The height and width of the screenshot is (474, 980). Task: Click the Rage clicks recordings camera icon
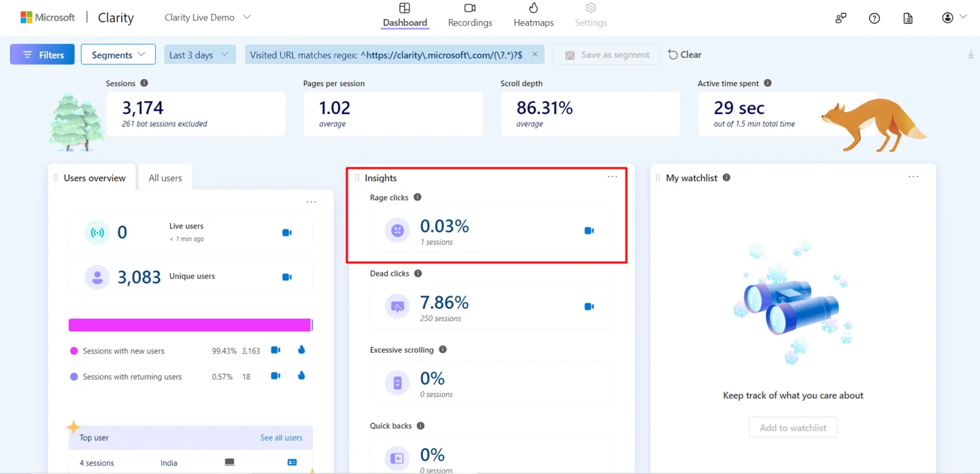(589, 230)
